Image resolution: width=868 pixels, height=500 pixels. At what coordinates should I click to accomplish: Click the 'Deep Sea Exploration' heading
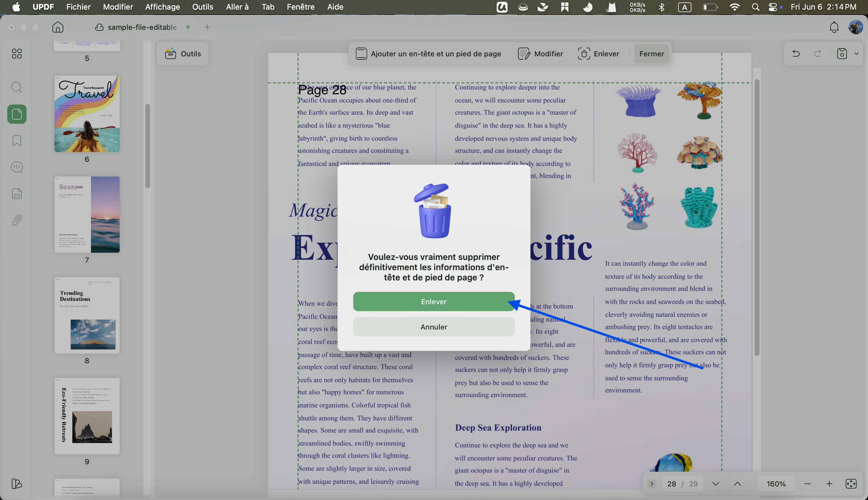(x=498, y=427)
